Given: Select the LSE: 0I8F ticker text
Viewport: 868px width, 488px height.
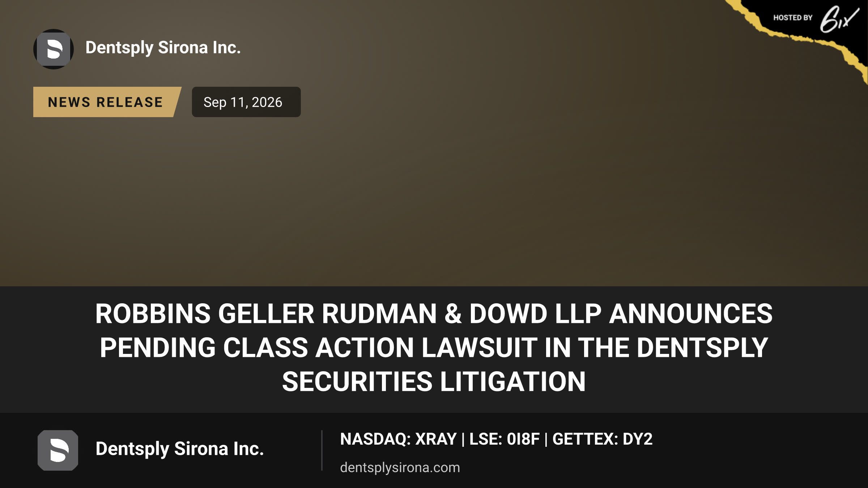Looking at the screenshot, I should [x=505, y=439].
